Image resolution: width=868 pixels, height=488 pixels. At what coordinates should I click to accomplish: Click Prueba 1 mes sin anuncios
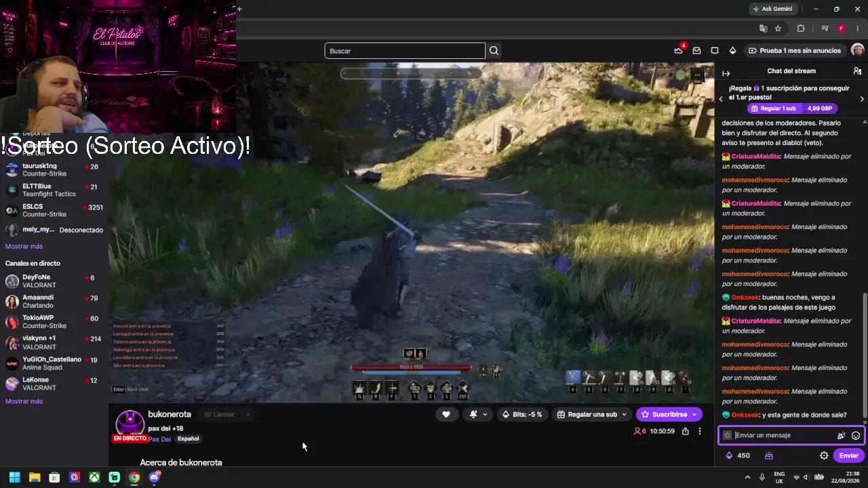[x=794, y=51]
